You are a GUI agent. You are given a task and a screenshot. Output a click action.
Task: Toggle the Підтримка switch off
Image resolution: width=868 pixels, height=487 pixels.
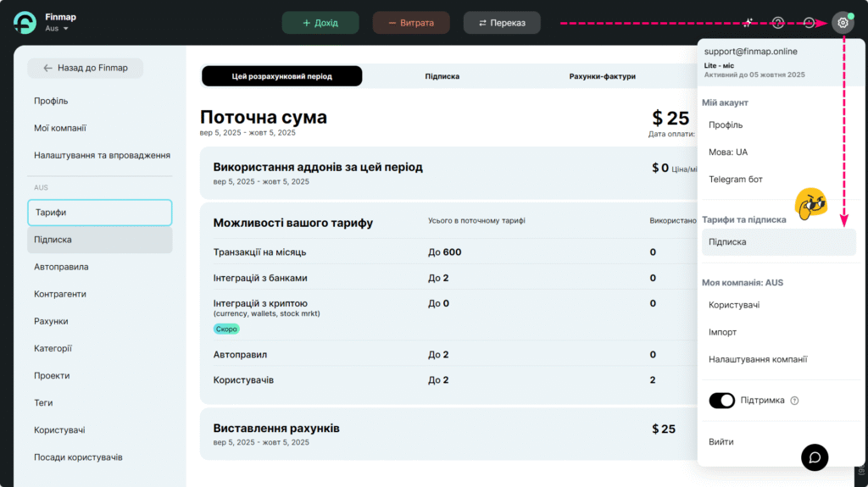tap(721, 401)
